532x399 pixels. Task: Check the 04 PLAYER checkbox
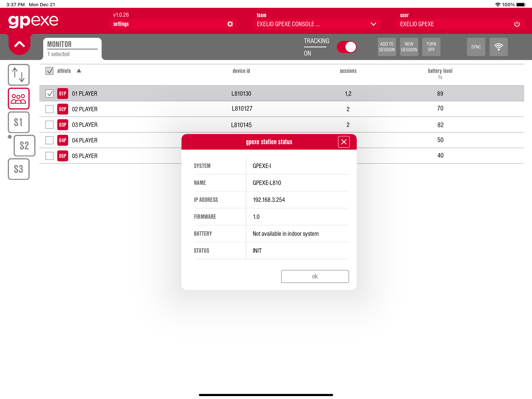pos(49,140)
